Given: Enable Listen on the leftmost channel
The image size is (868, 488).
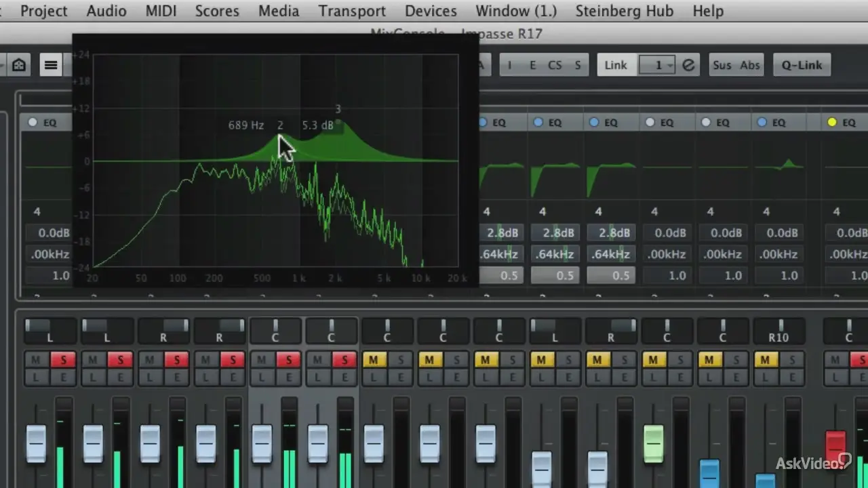Looking at the screenshot, I should point(37,377).
